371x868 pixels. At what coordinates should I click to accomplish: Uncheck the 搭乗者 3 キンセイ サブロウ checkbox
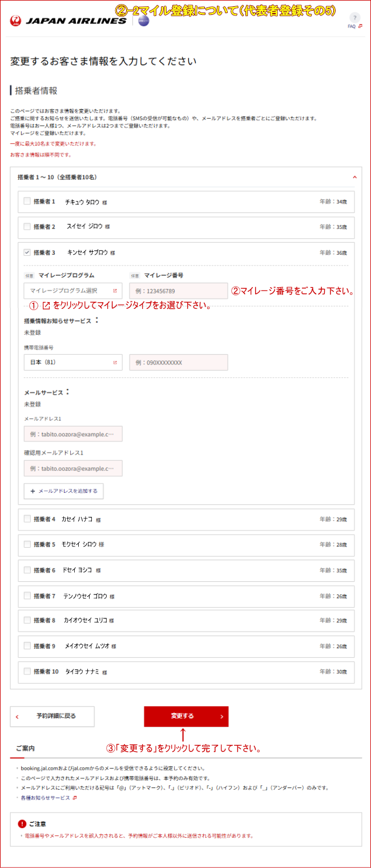pyautogui.click(x=27, y=252)
